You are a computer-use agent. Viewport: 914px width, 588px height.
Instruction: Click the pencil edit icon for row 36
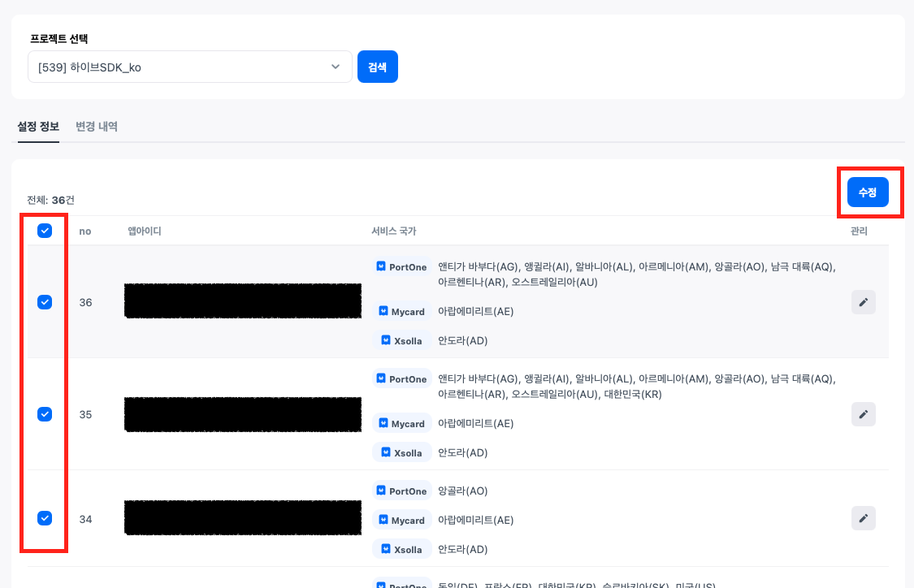(x=863, y=302)
